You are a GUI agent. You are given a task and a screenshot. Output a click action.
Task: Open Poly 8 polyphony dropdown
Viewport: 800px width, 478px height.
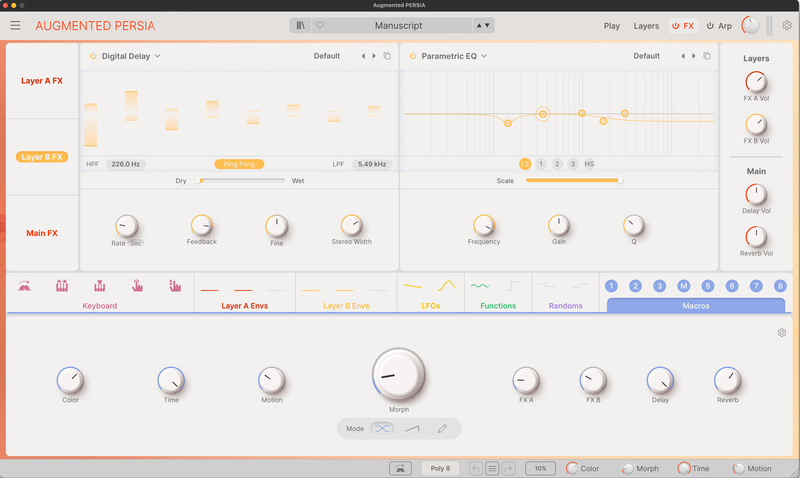pyautogui.click(x=440, y=468)
